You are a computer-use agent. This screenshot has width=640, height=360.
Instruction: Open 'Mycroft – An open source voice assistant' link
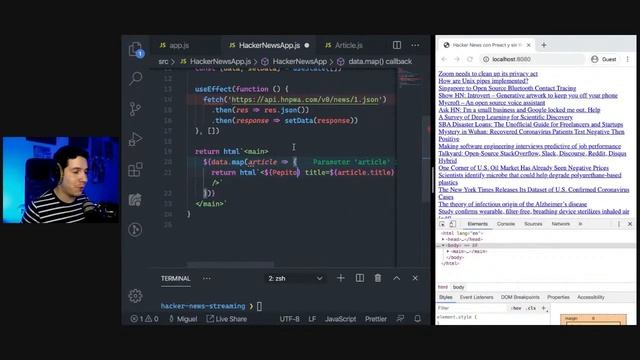pos(492,102)
